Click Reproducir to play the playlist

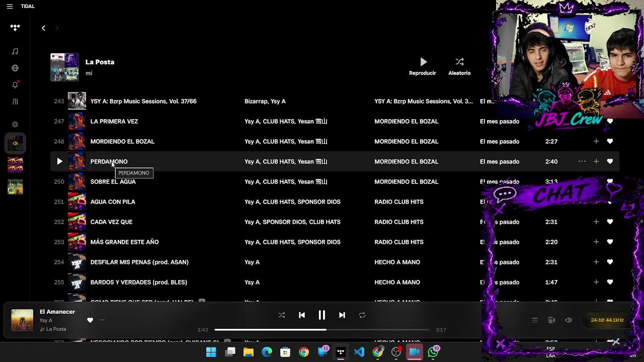tap(423, 66)
